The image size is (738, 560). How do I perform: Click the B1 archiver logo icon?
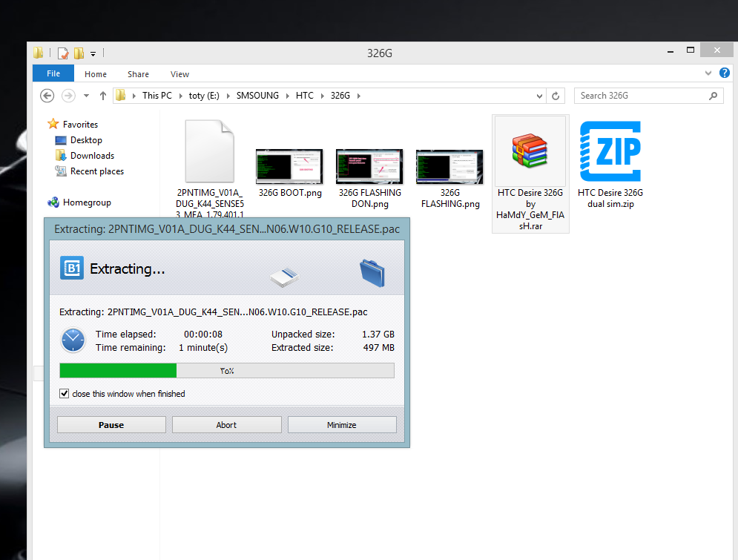coord(71,268)
